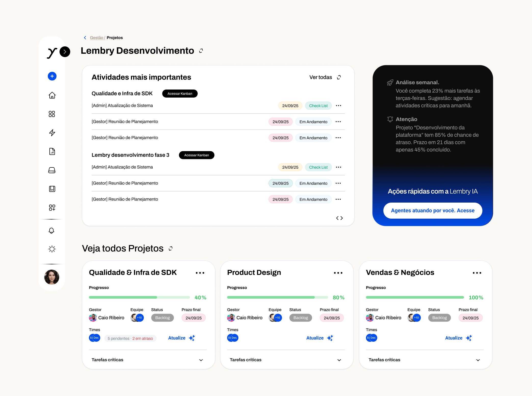Open the user profile avatar
Image resolution: width=532 pixels, height=396 pixels.
pos(52,277)
